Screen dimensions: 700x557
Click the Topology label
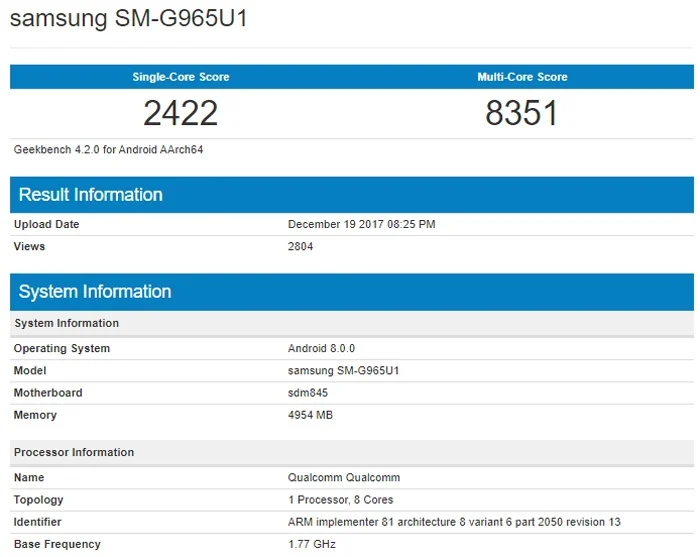(x=39, y=500)
